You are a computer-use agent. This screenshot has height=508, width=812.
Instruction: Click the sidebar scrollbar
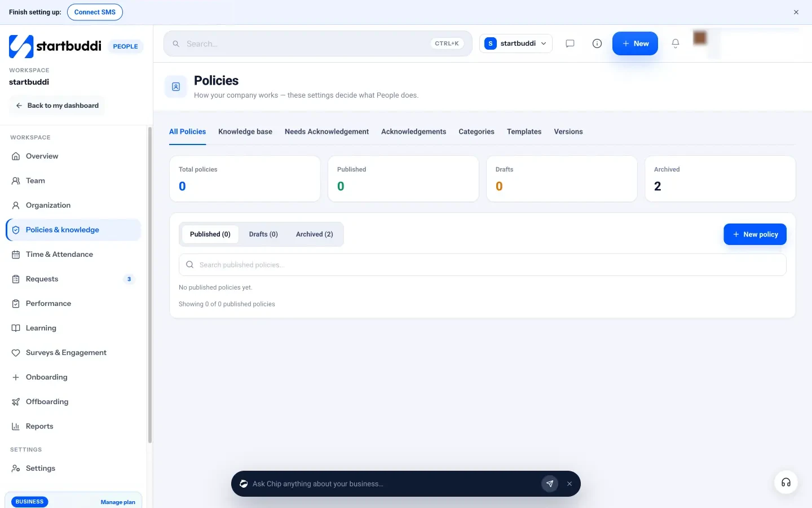(x=150, y=286)
